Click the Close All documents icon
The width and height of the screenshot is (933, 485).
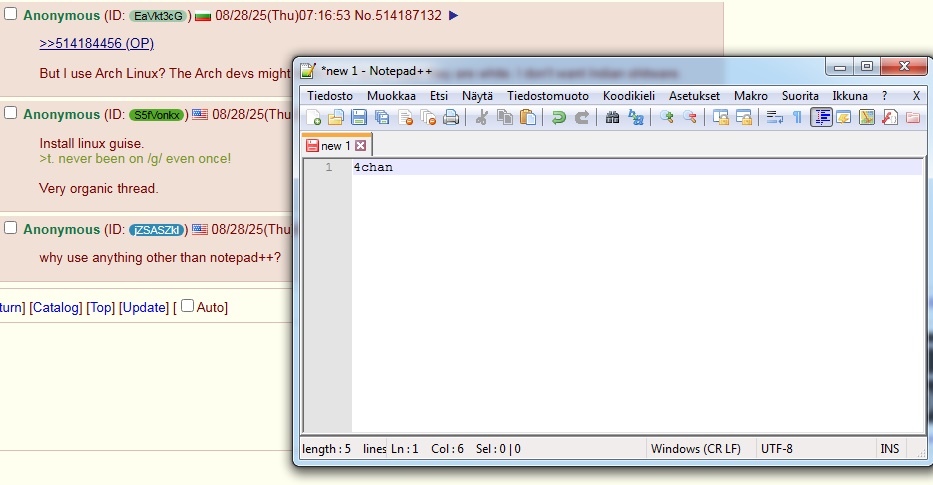pyautogui.click(x=428, y=117)
